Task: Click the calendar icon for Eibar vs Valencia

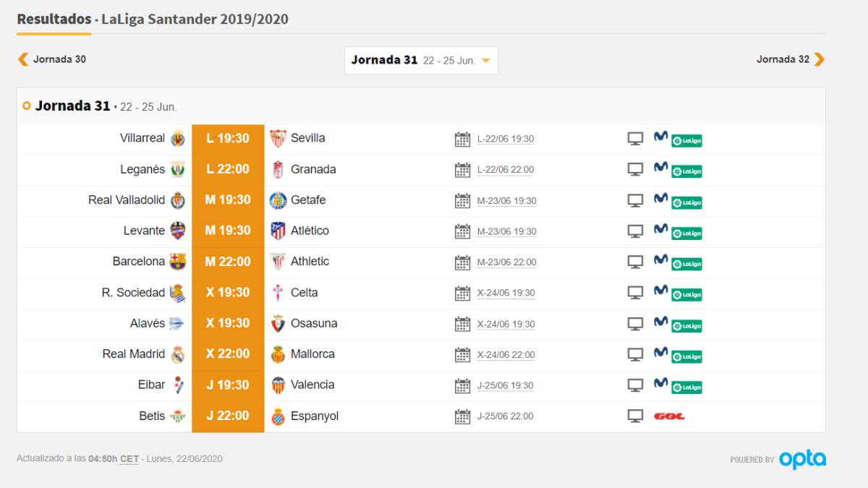Action: coord(462,386)
